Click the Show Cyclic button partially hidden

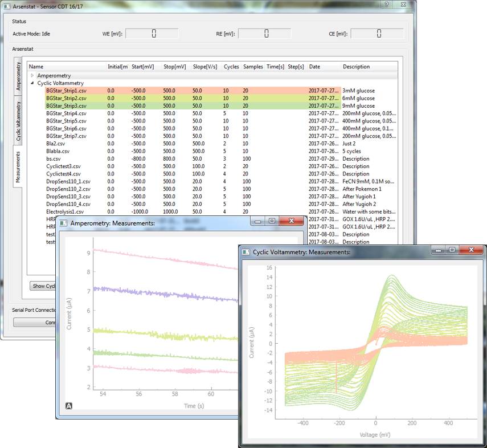point(43,286)
